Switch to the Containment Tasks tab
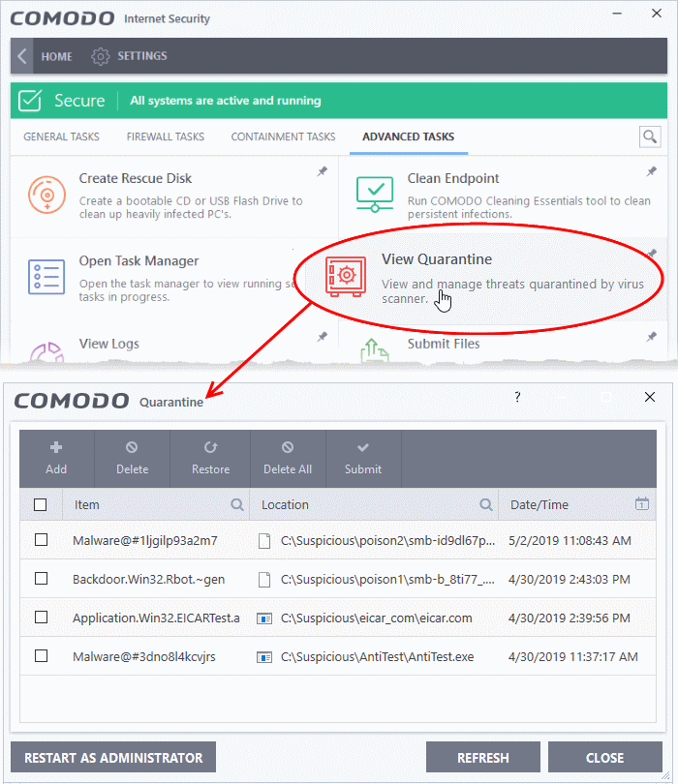678x784 pixels. 283,137
